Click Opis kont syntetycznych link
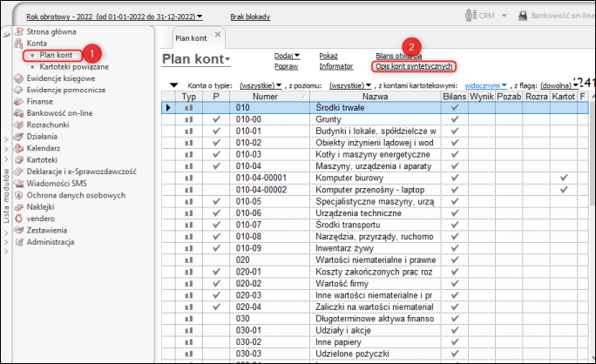Image resolution: width=596 pixels, height=364 pixels. (414, 66)
